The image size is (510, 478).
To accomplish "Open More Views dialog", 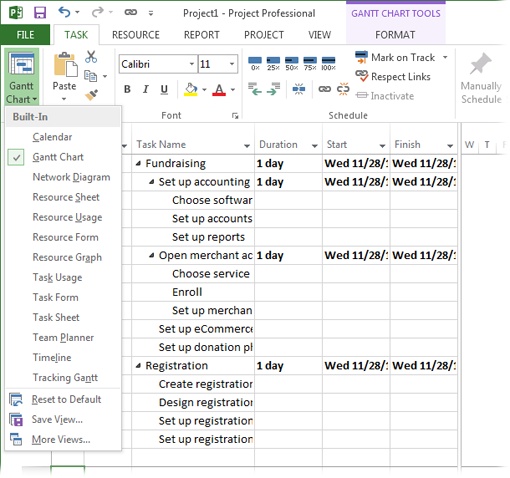I will point(63,439).
